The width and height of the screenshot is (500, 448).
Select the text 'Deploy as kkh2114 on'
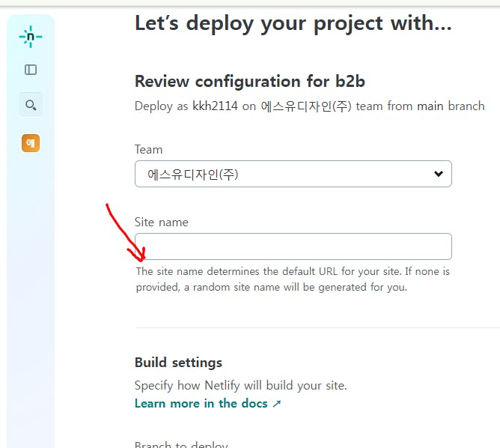(195, 106)
